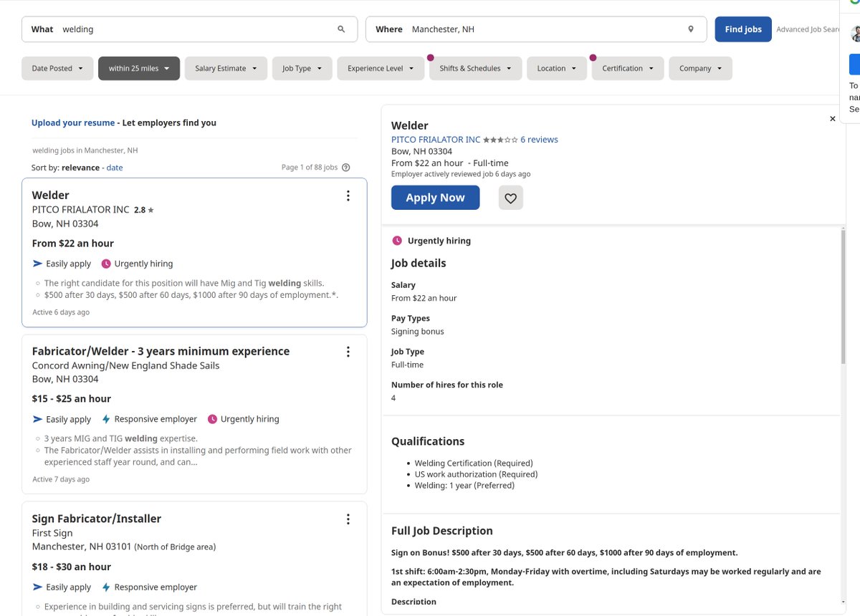Expand the Salary Estimate filter

coord(226,69)
